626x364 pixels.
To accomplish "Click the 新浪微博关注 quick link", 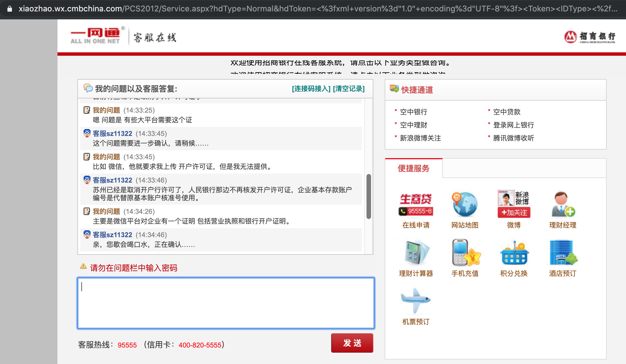I will coord(420,138).
